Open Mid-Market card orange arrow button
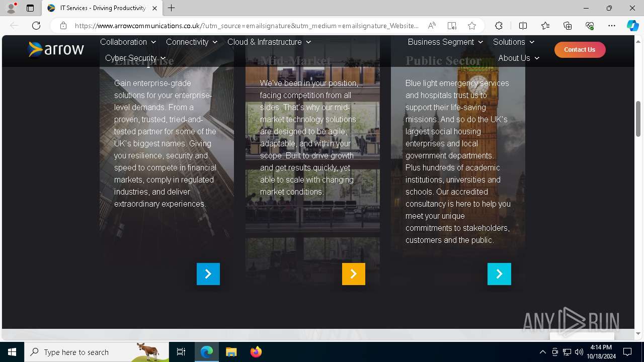The height and width of the screenshot is (362, 644). [x=354, y=274]
